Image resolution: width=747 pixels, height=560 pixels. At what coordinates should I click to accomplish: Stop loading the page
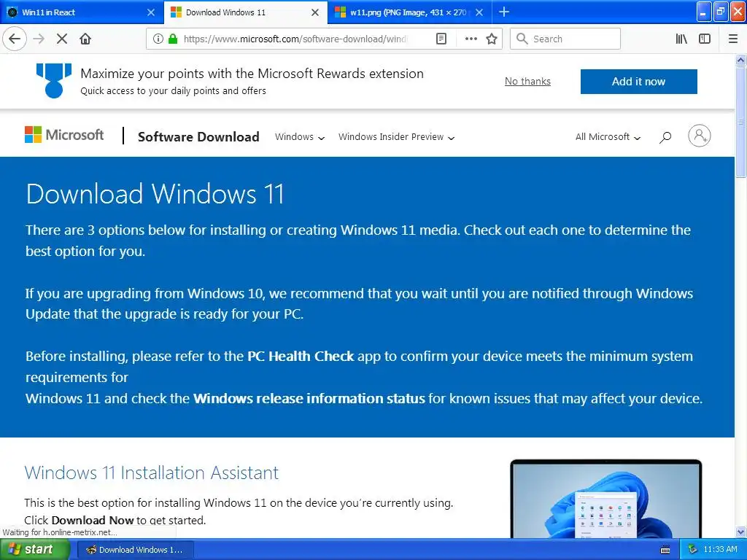coord(62,39)
